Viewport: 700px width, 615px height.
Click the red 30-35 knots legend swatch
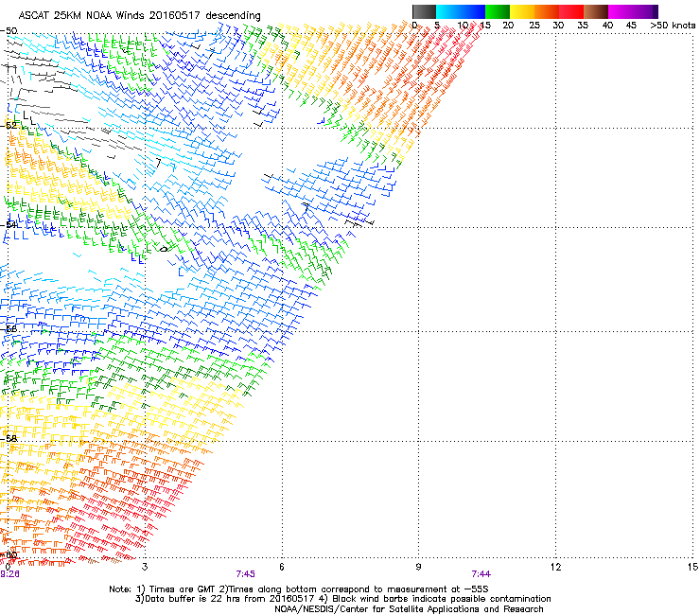[571, 11]
